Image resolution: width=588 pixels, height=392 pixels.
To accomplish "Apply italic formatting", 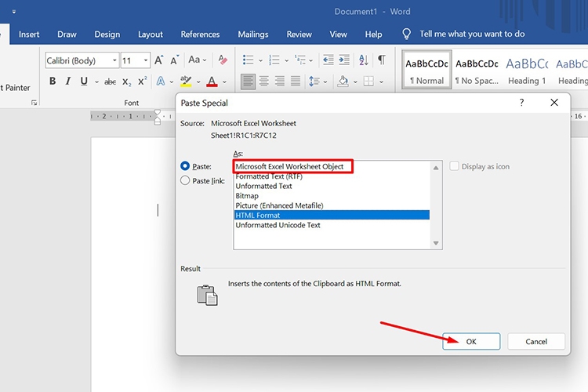I will pos(67,82).
